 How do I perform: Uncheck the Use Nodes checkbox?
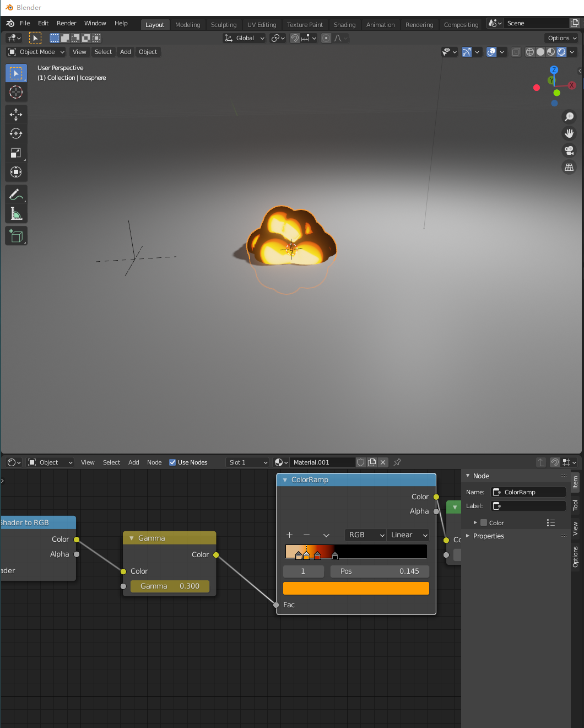coord(172,462)
